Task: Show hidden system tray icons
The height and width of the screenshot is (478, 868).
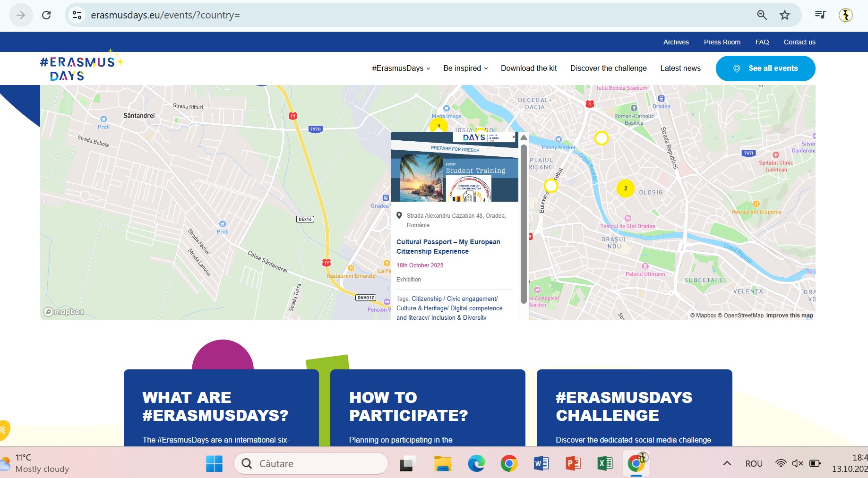Action: pos(727,463)
